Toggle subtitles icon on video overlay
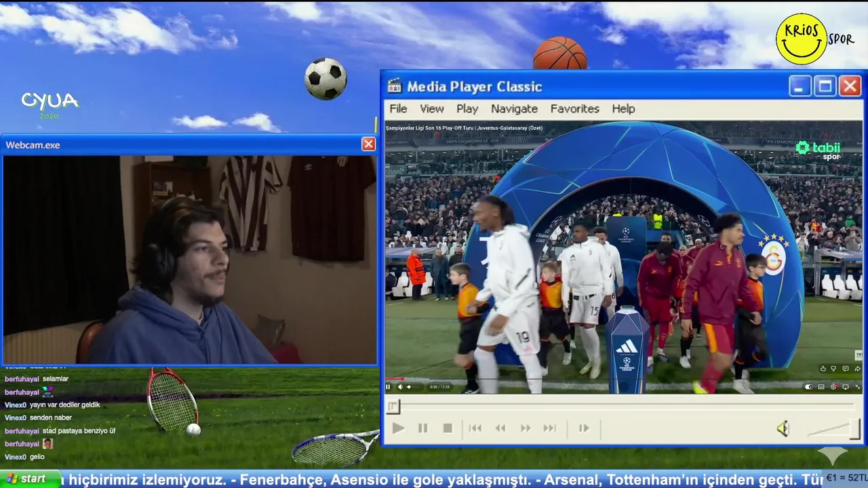The width and height of the screenshot is (868, 488). coord(821,387)
